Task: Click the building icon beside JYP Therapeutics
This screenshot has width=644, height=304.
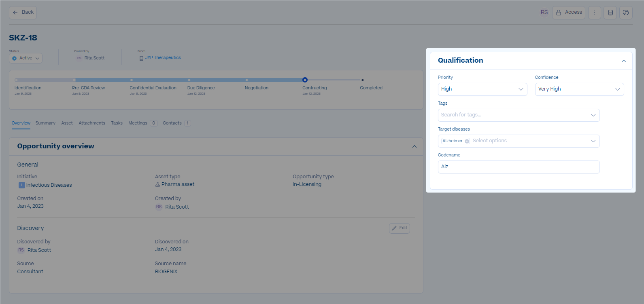Action: (141, 58)
